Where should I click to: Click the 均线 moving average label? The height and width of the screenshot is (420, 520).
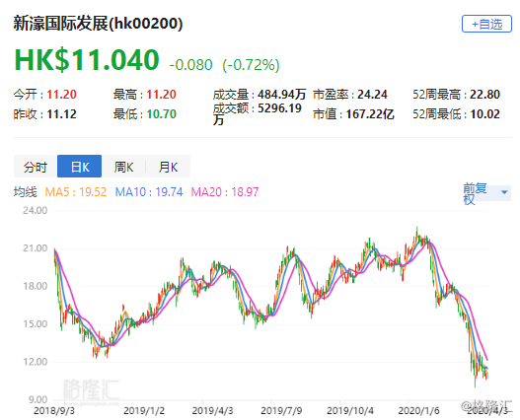26,192
